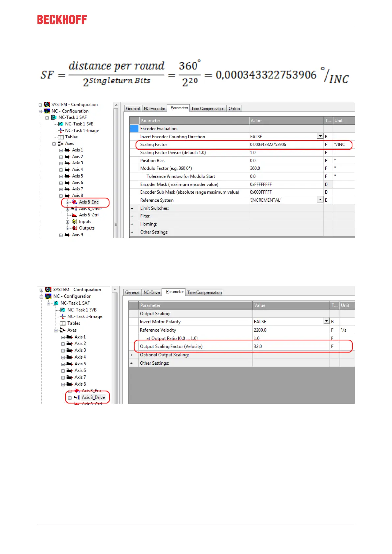Open the Reference System 'INCREMENTAL' dropdown
392x554 pixels.
[320, 200]
